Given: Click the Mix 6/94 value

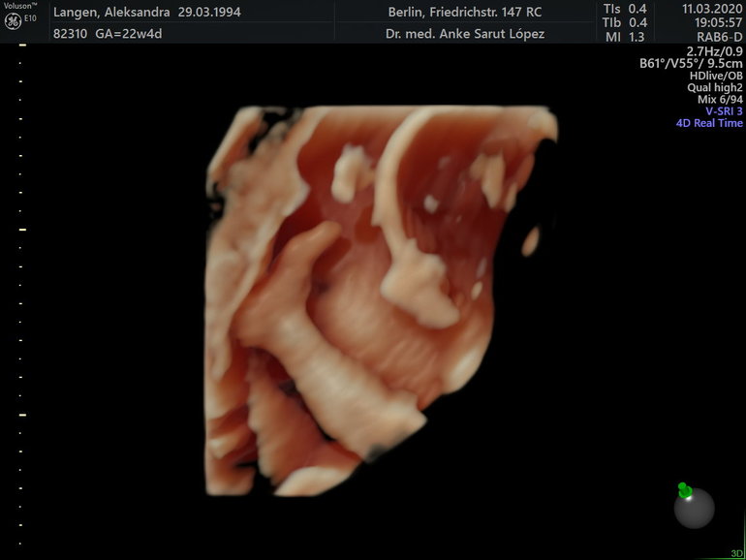Looking at the screenshot, I should 720,99.
